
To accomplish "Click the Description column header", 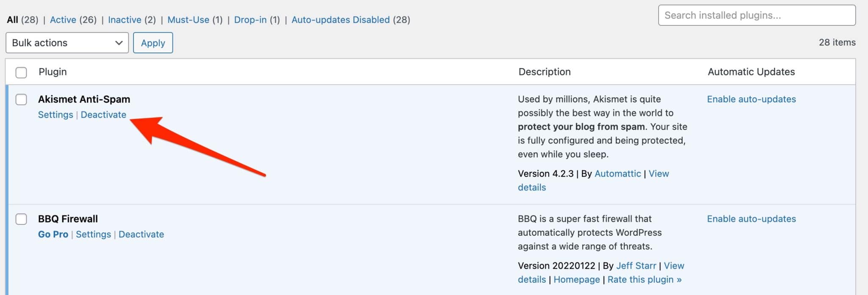I will click(x=545, y=72).
